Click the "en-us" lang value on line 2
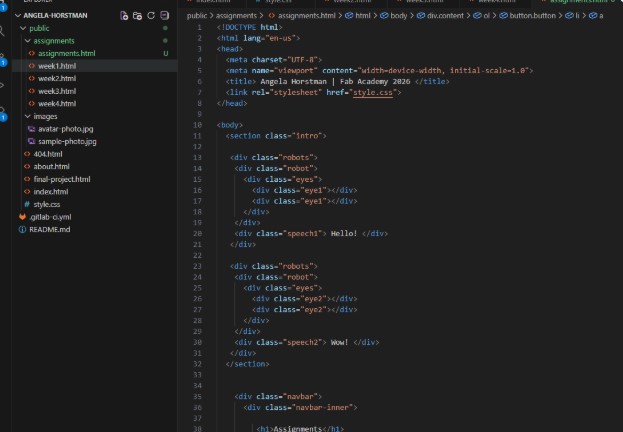The height and width of the screenshot is (432, 623). (x=280, y=38)
